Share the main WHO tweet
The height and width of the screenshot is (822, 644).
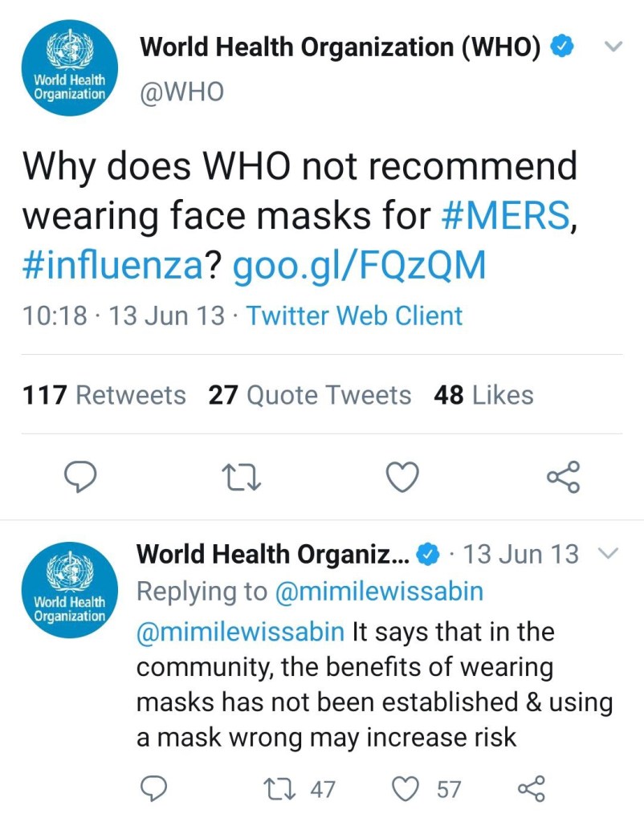pos(562,477)
